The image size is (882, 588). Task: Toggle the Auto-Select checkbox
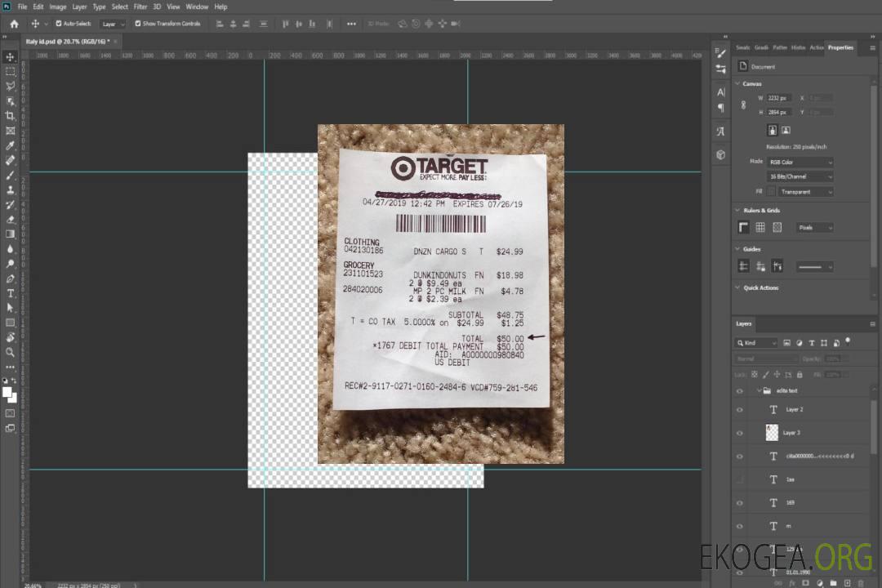point(59,24)
